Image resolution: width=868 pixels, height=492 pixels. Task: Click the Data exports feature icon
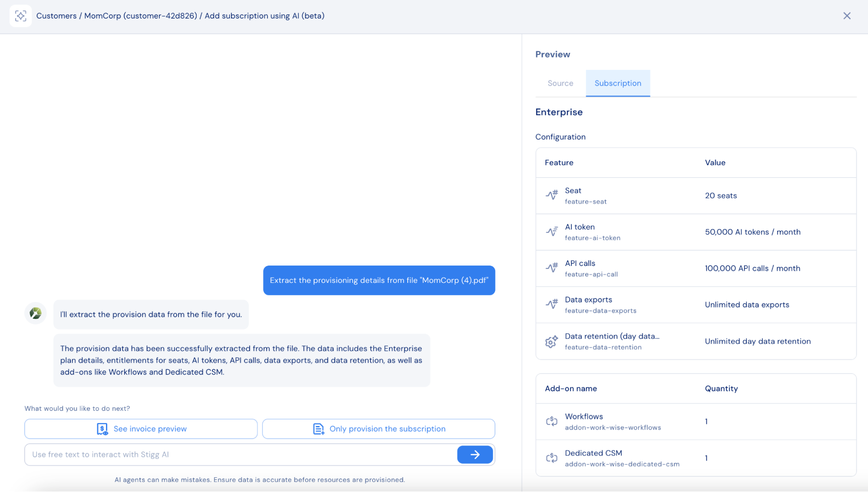[x=551, y=305]
